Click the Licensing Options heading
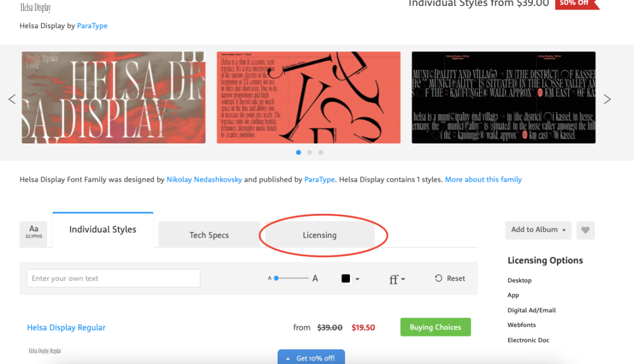The height and width of the screenshot is (364, 634). [545, 261]
